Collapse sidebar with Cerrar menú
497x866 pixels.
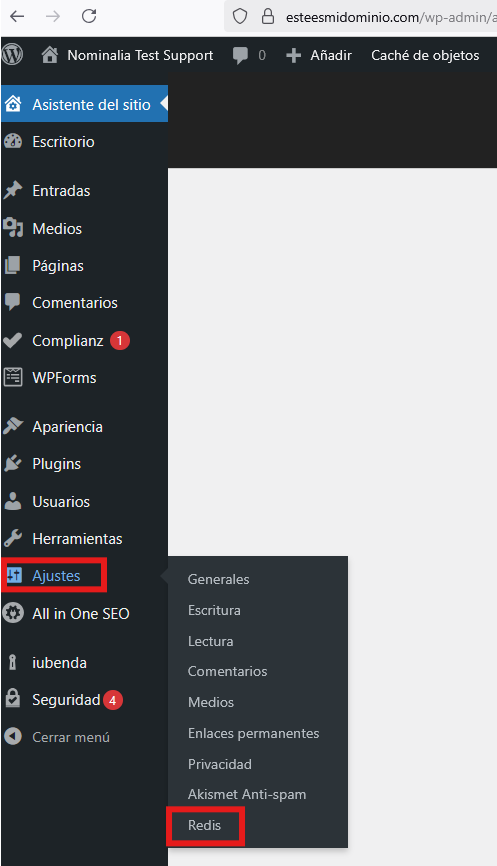(57, 737)
